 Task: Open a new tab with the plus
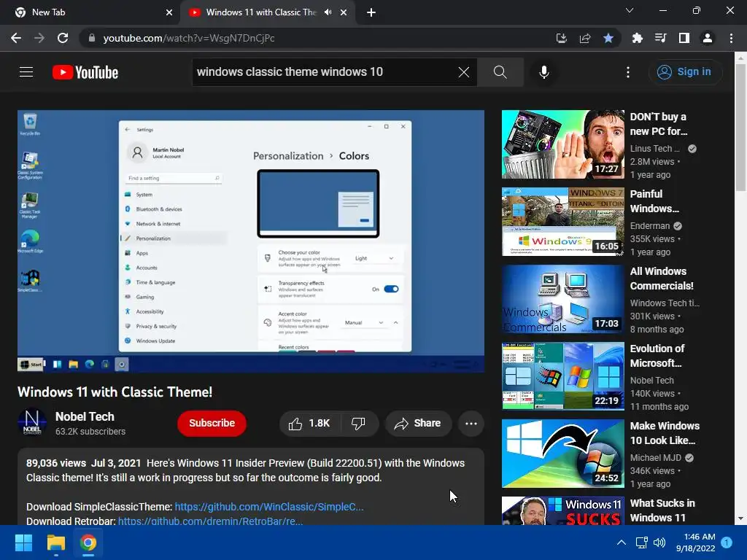[371, 12]
